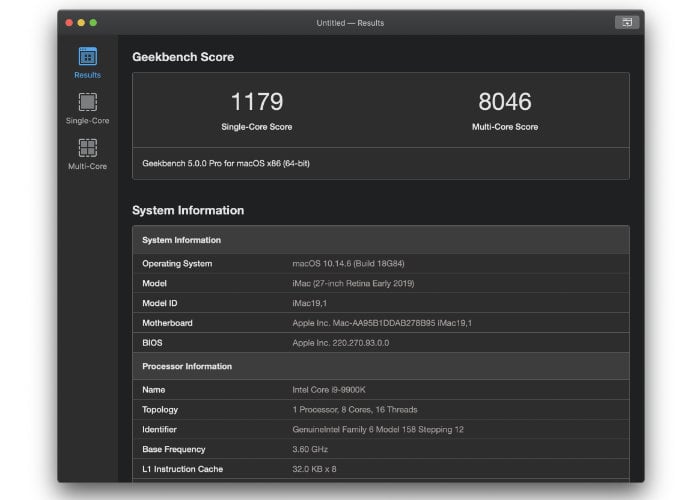Click the System Information table header

click(x=381, y=240)
